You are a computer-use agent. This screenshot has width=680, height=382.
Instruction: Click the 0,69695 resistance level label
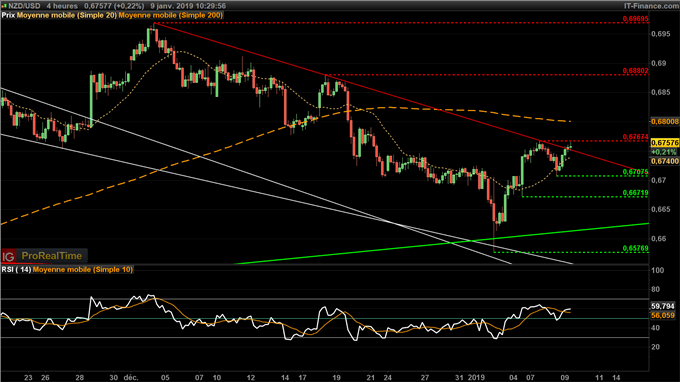635,19
